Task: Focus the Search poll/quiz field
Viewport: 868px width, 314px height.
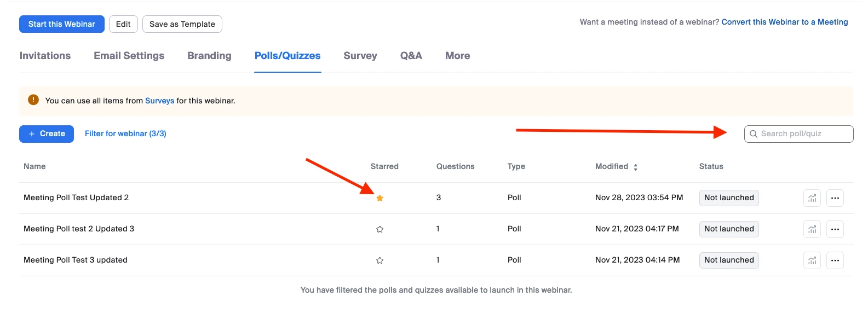Action: (798, 134)
